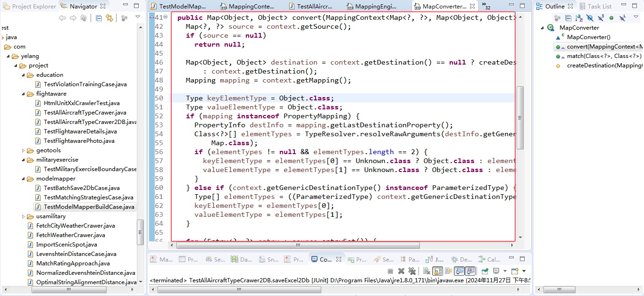The width and height of the screenshot is (644, 296).
Task: Collapse all icon in Outline toolbar
Action: [568, 18]
